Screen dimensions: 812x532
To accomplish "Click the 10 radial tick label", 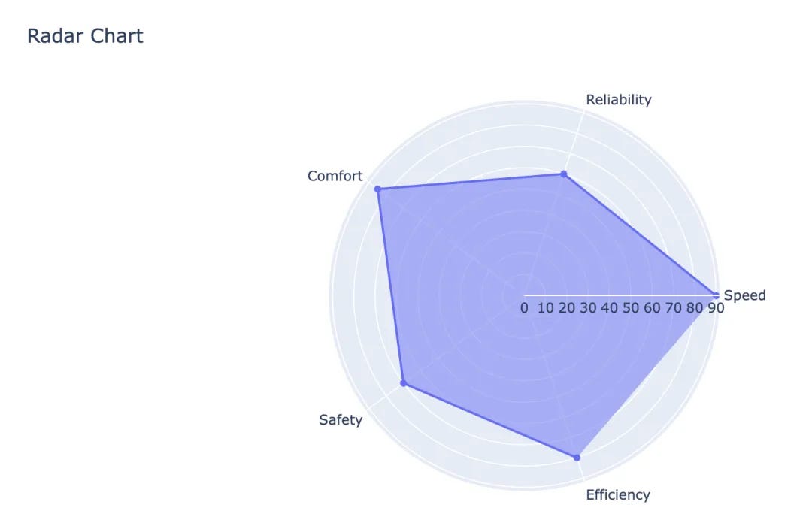I will [x=546, y=308].
